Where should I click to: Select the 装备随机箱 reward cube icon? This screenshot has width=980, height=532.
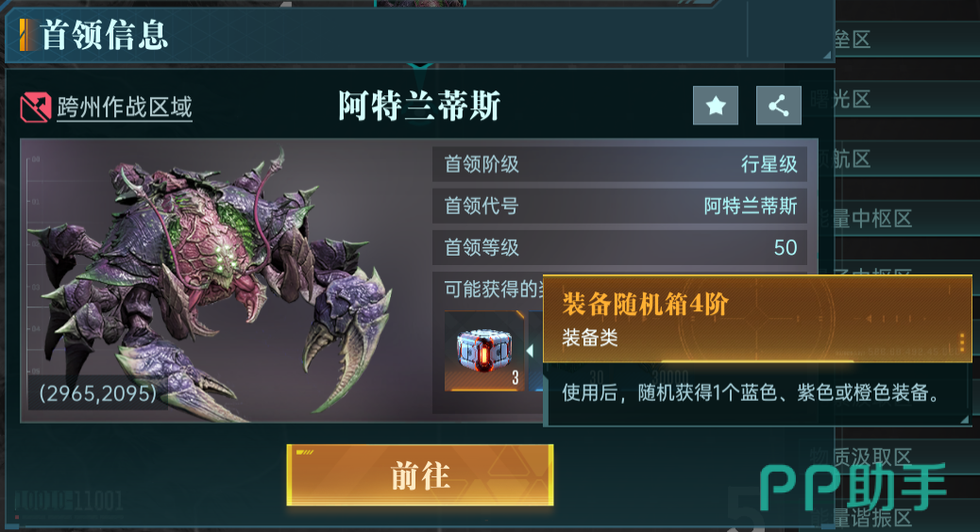tap(483, 351)
